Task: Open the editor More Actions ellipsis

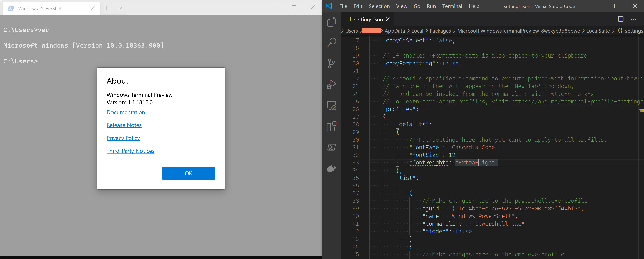Action: pyautogui.click(x=633, y=19)
